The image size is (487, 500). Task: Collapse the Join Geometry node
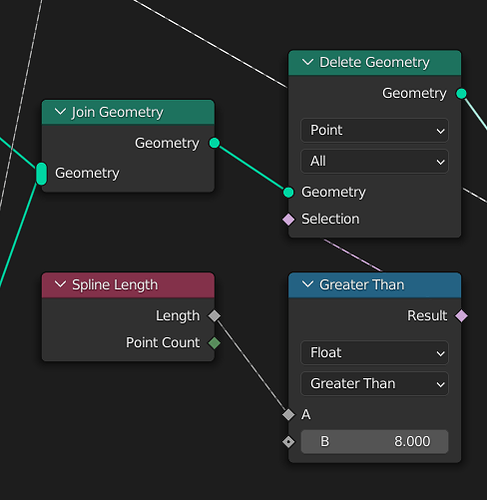click(60, 112)
